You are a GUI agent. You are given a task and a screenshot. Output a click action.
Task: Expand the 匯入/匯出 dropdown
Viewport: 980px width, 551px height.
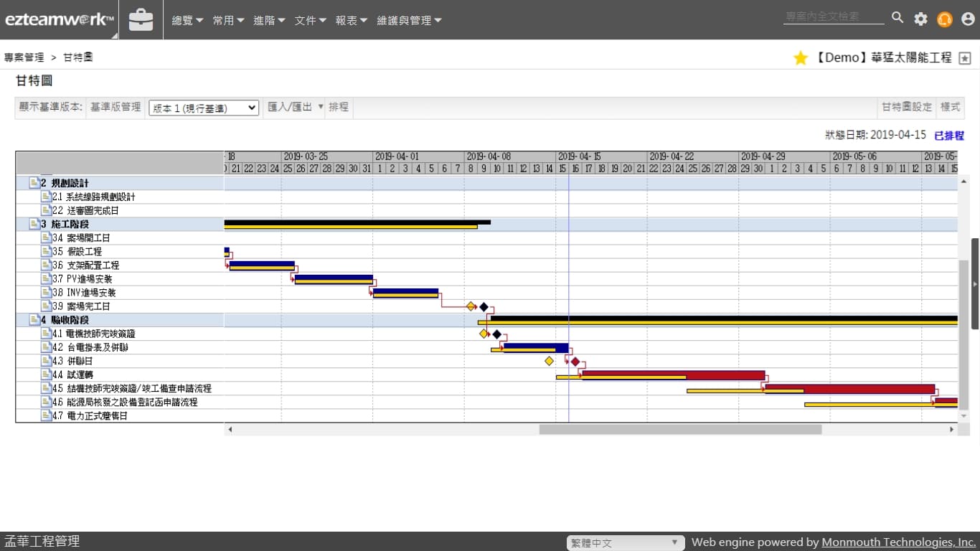click(295, 107)
